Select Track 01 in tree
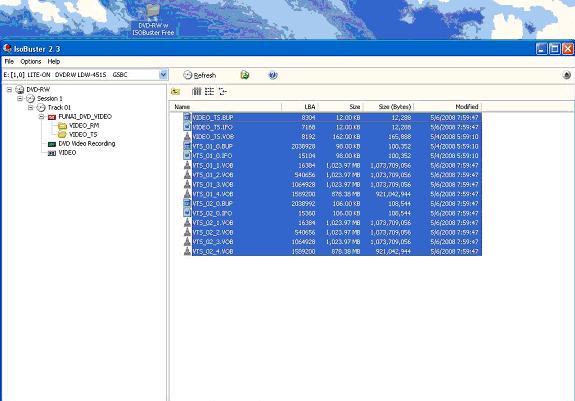575x401 pixels. 59,107
